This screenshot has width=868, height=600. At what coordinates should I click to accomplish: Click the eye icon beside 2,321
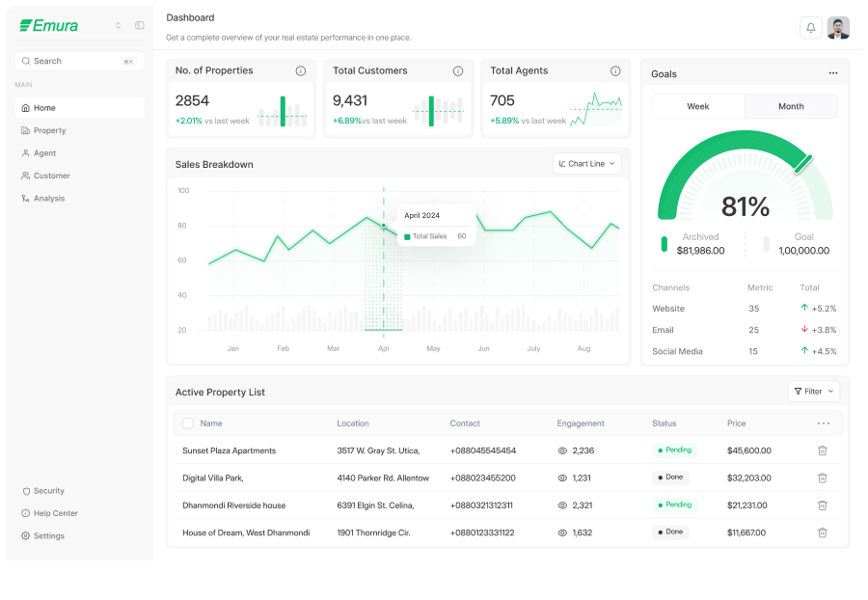(x=562, y=505)
